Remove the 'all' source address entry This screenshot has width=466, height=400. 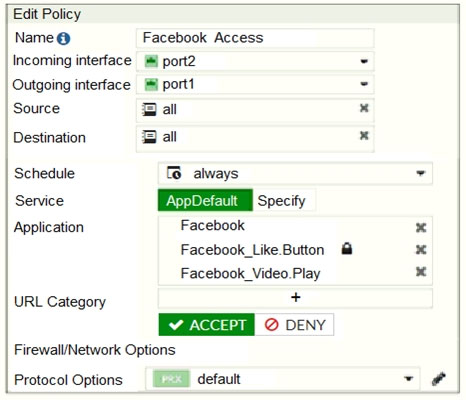(x=364, y=108)
